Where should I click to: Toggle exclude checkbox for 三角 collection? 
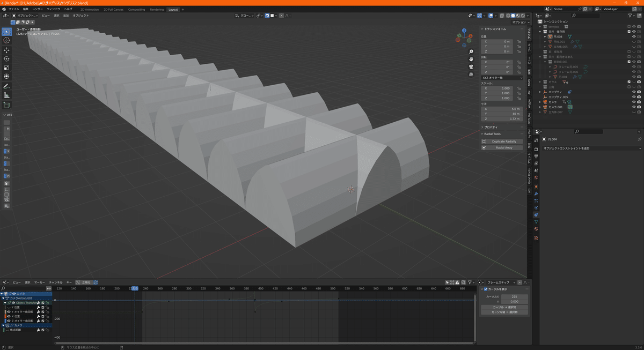coord(629,87)
